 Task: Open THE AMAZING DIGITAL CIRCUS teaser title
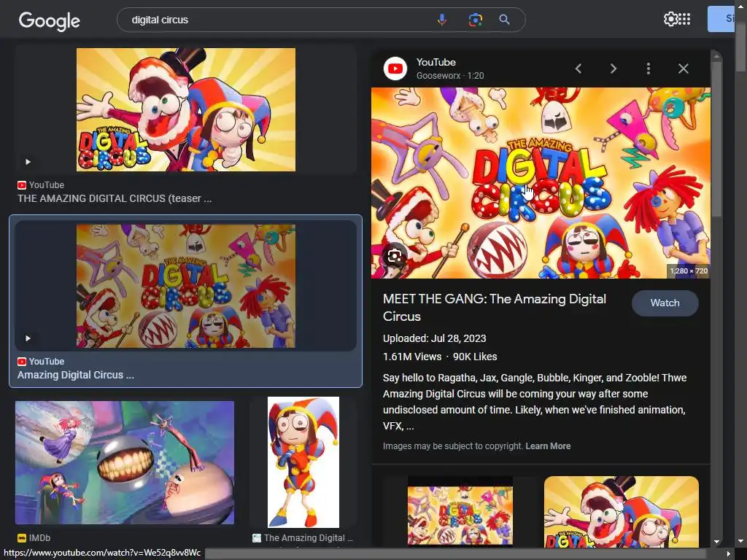[x=115, y=198]
